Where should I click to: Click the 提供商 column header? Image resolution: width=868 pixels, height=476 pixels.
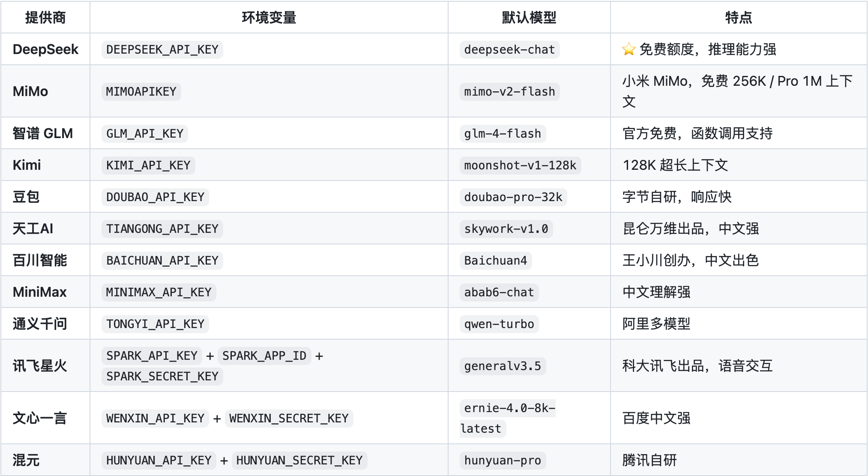[45, 18]
